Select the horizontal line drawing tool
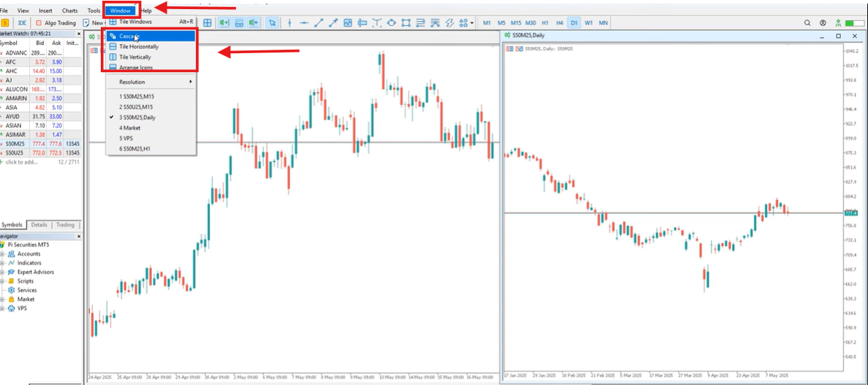The width and height of the screenshot is (868, 385). pos(304,22)
